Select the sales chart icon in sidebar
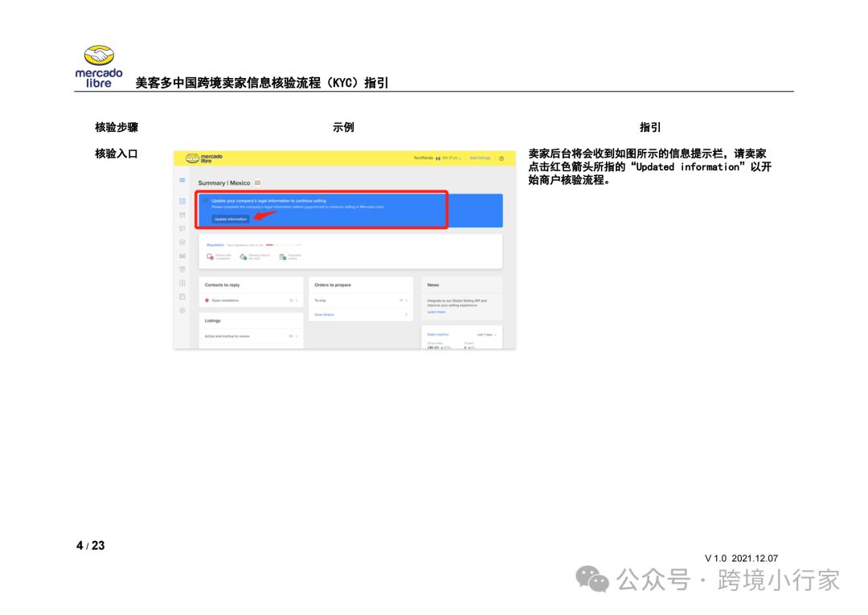The width and height of the screenshot is (868, 615). click(182, 255)
